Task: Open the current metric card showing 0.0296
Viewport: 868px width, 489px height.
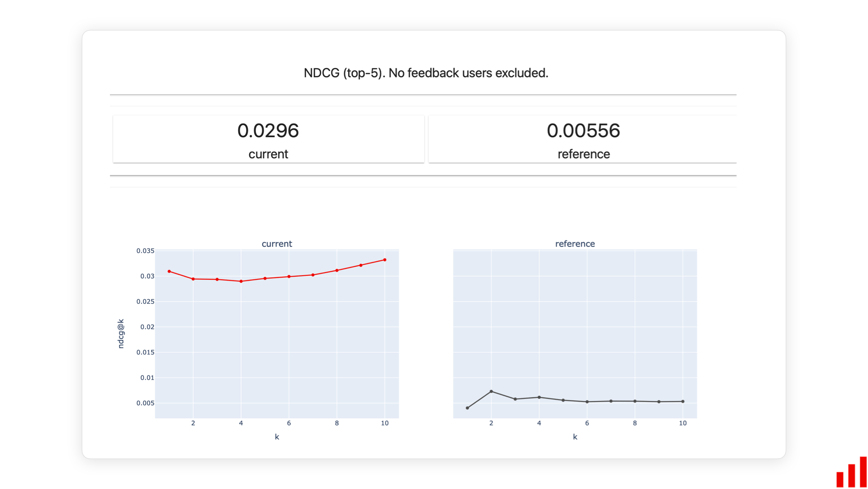Action: coord(268,139)
